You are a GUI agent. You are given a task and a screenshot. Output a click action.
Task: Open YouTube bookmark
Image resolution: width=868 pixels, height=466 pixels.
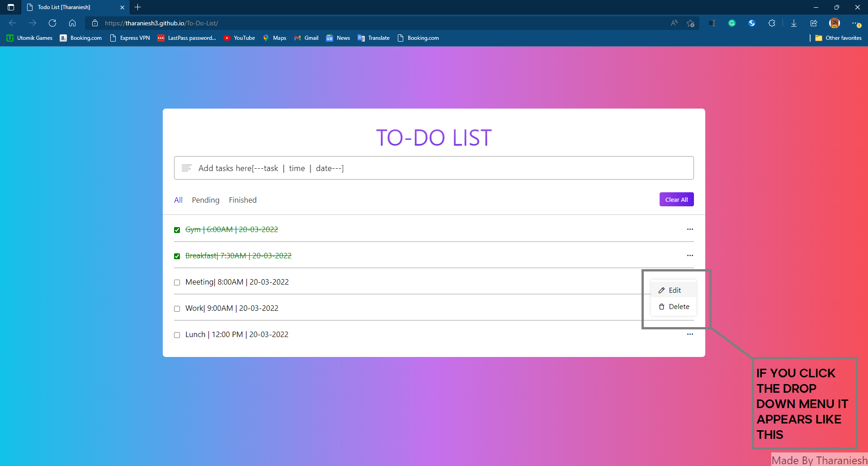click(239, 38)
